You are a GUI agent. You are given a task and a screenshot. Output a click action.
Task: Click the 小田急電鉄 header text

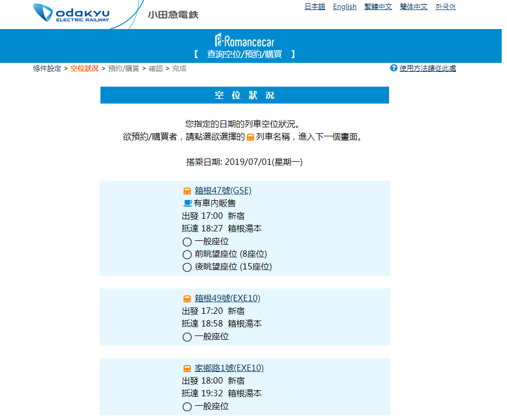pyautogui.click(x=173, y=15)
